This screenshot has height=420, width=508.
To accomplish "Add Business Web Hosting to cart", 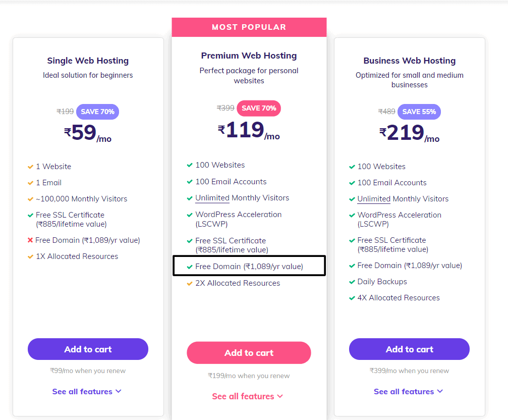I will (409, 349).
